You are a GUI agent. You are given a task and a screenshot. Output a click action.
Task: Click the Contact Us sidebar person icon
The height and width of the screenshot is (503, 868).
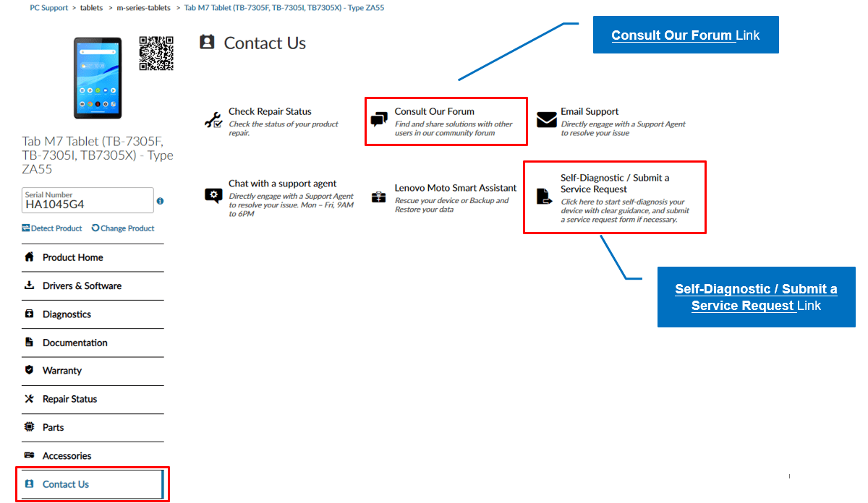[x=29, y=484]
